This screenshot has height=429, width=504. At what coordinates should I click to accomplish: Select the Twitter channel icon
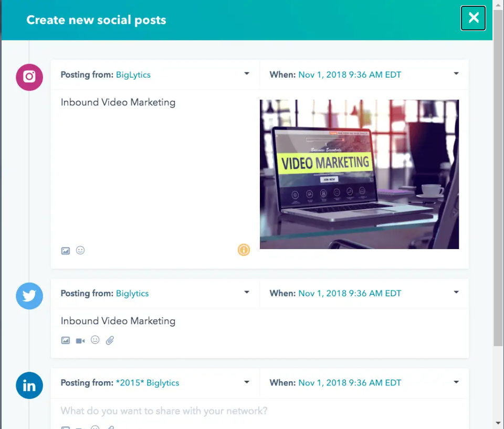29,296
